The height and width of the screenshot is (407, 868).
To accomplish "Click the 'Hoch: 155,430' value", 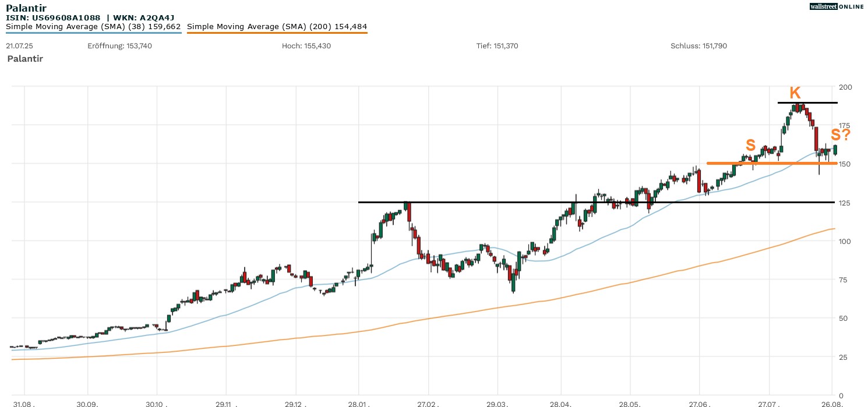I will (x=306, y=46).
